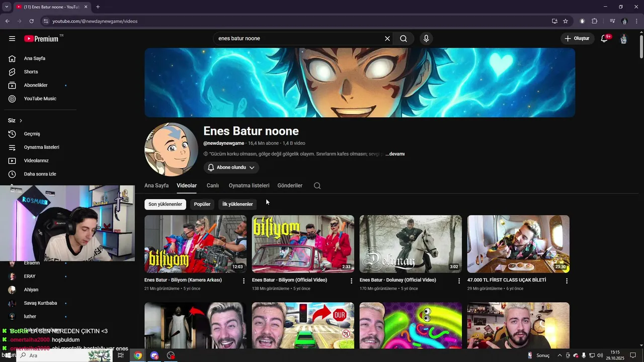Open options for Biliyom Kamera Arkası video
The image size is (644, 362).
click(244, 281)
